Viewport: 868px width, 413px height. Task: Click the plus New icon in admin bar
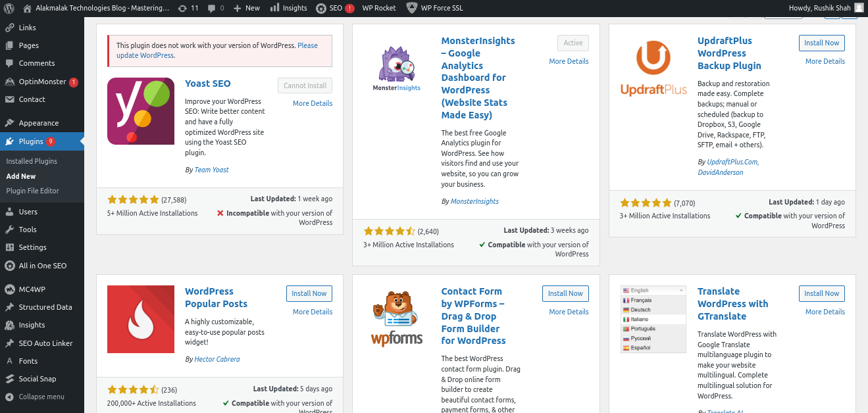coord(238,8)
